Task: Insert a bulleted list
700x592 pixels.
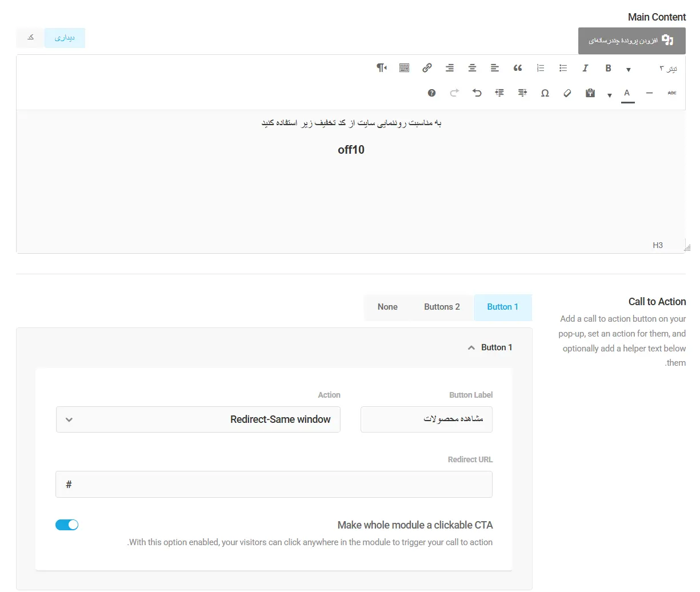Action: [x=563, y=68]
